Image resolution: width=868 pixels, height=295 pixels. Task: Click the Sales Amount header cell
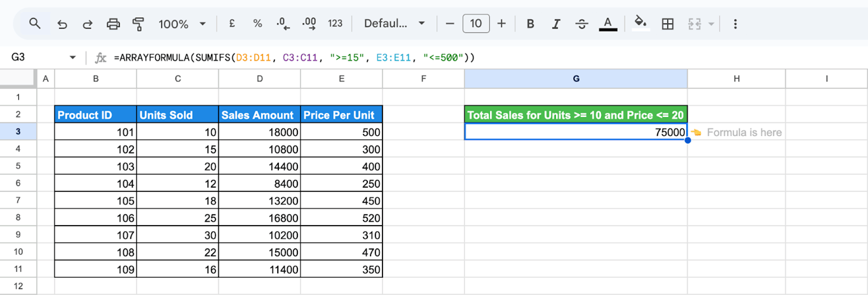click(x=259, y=115)
